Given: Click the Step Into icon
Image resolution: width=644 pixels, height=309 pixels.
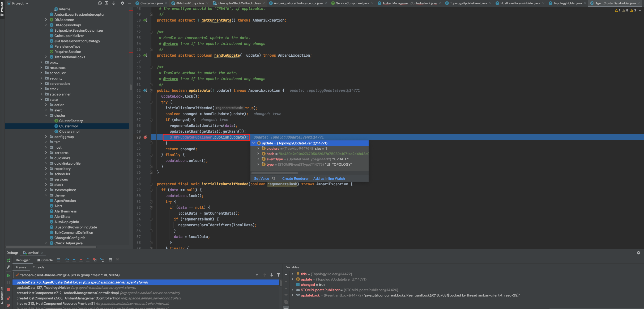Looking at the screenshot, I should [x=74, y=260].
